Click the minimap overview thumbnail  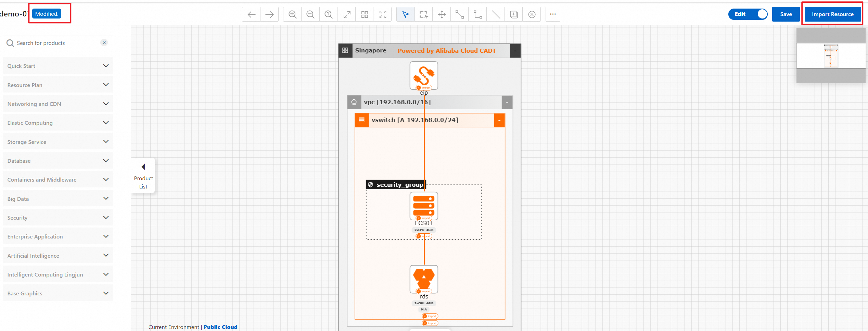831,56
